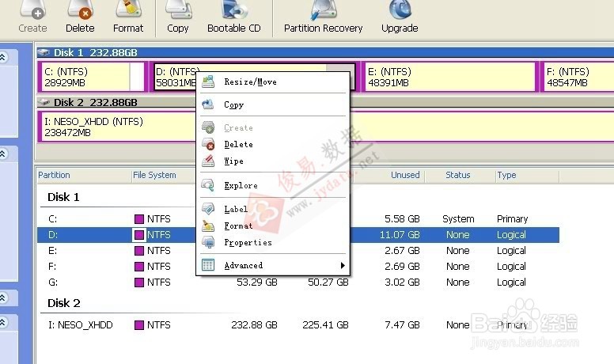Click the NTFS swatch in I: NESO_XHDD row

[139, 325]
